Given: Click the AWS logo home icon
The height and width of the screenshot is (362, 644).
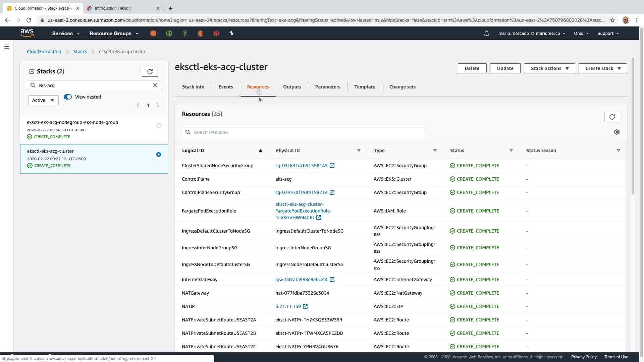Looking at the screenshot, I should (27, 33).
